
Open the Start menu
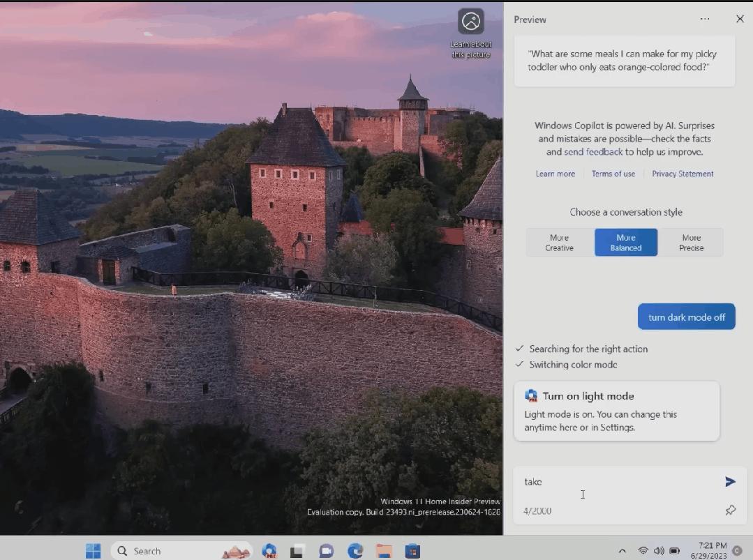93,551
